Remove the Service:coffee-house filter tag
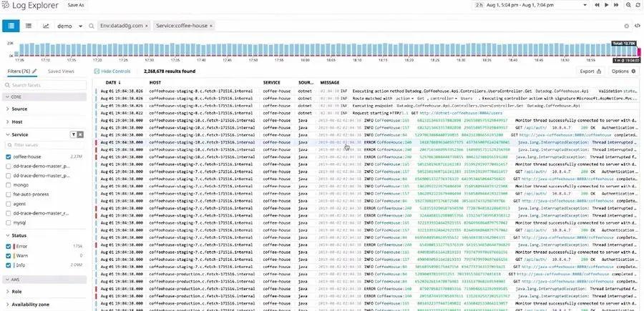The height and width of the screenshot is (311, 644). coord(211,25)
